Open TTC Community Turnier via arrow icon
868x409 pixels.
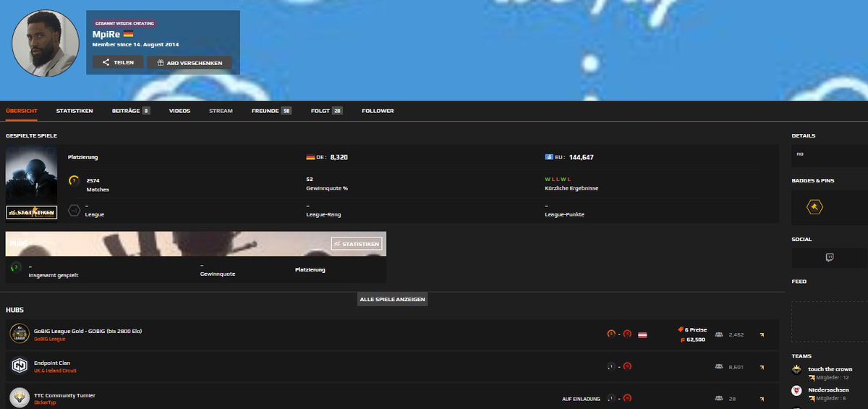point(762,399)
